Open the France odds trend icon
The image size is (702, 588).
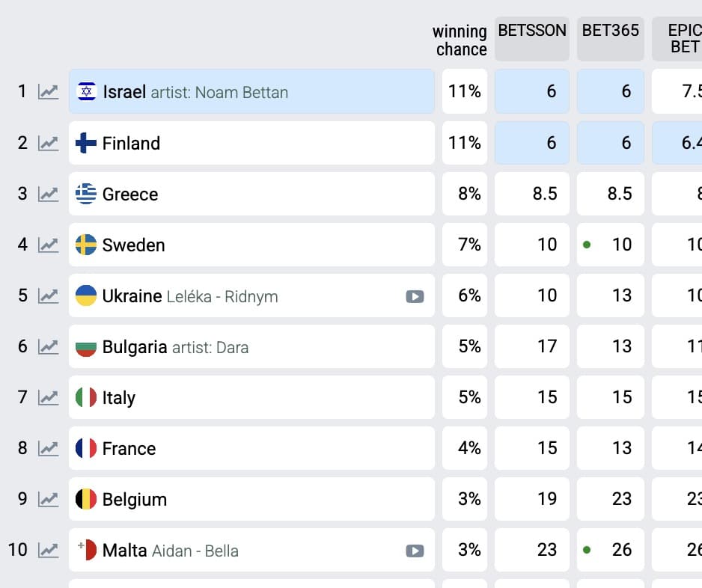[49, 448]
